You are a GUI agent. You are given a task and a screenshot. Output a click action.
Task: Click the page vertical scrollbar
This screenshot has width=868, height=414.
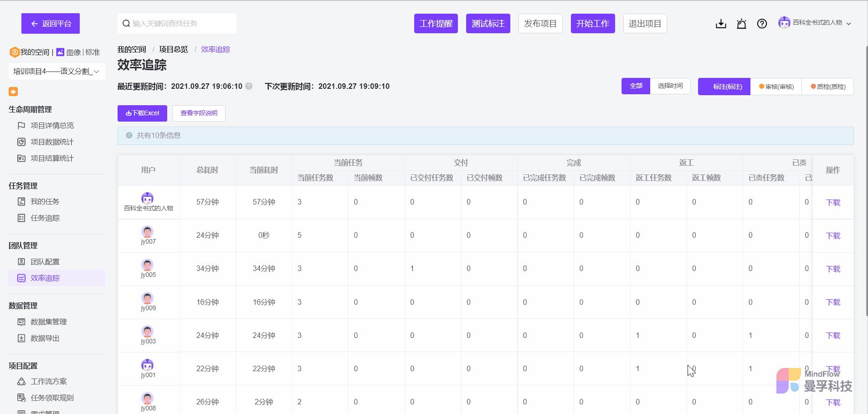pos(866,182)
